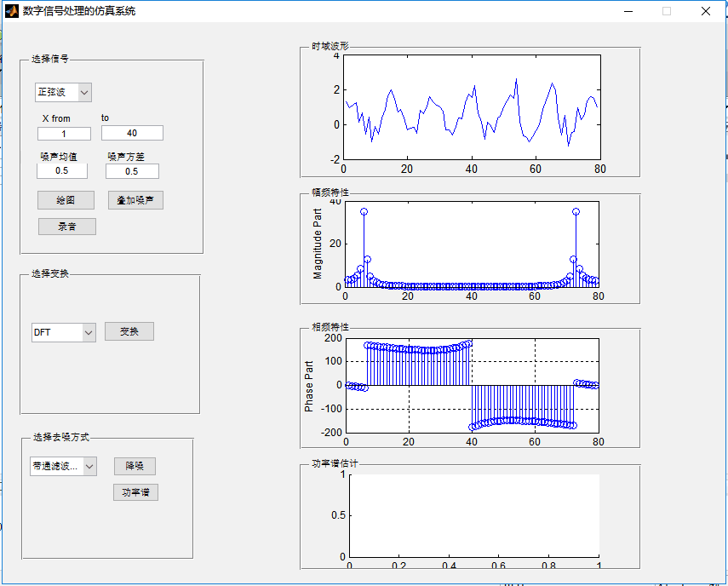Open the 正弦波 signal type dropdown
728x586 pixels.
[x=63, y=92]
